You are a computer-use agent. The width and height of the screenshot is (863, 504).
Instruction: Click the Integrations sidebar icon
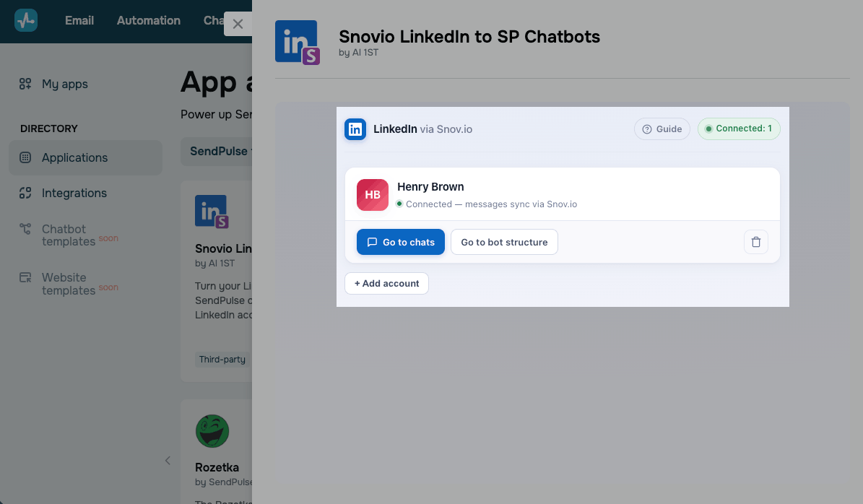(25, 193)
